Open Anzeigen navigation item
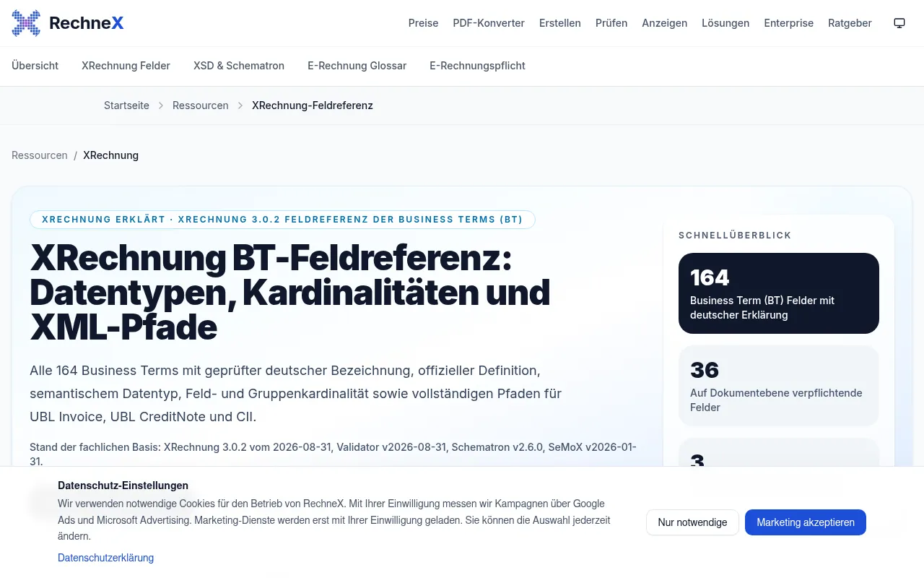The height and width of the screenshot is (578, 924). click(665, 23)
